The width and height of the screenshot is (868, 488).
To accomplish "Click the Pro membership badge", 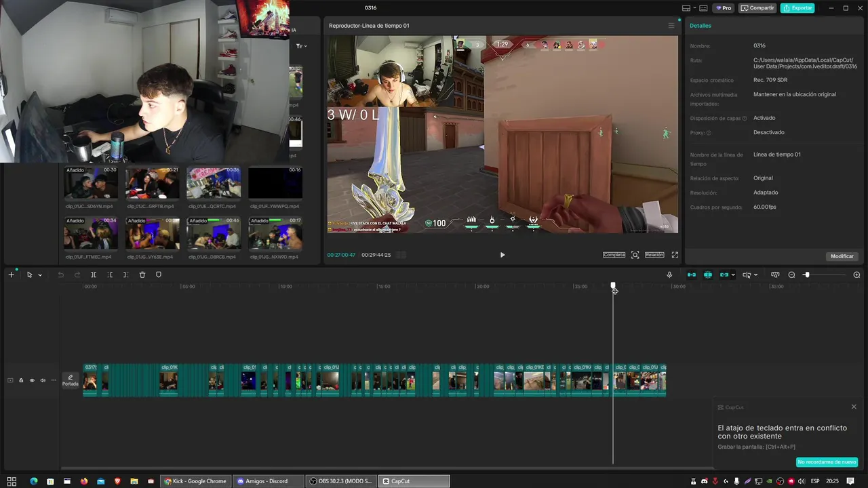I will coord(723,8).
